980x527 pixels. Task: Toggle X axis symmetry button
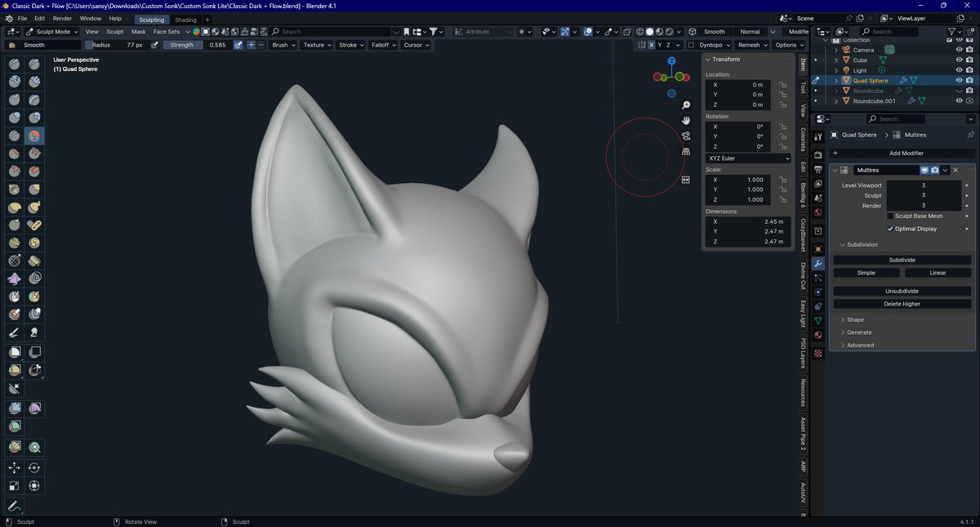coord(651,45)
